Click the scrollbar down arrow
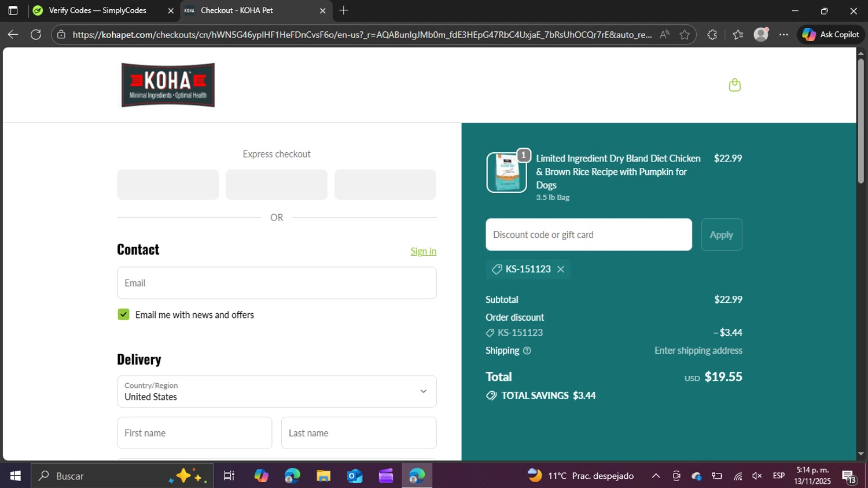868x488 pixels. click(860, 454)
